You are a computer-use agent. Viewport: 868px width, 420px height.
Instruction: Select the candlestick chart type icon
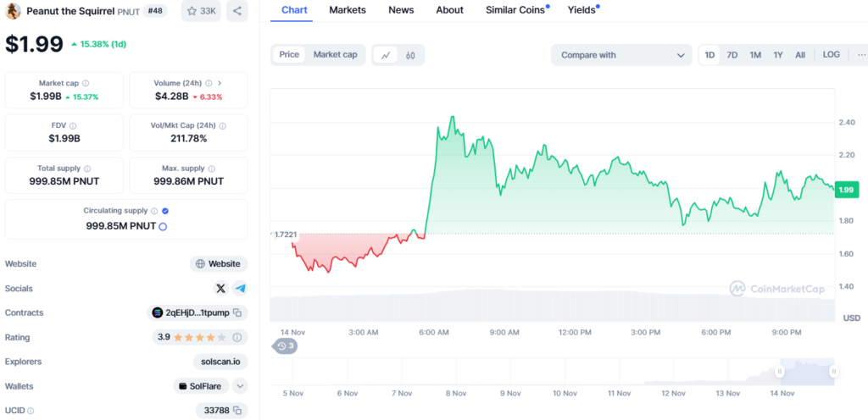point(410,55)
